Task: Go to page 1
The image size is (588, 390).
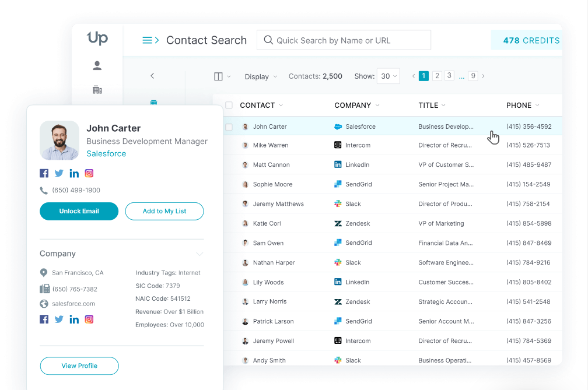Action: point(423,76)
